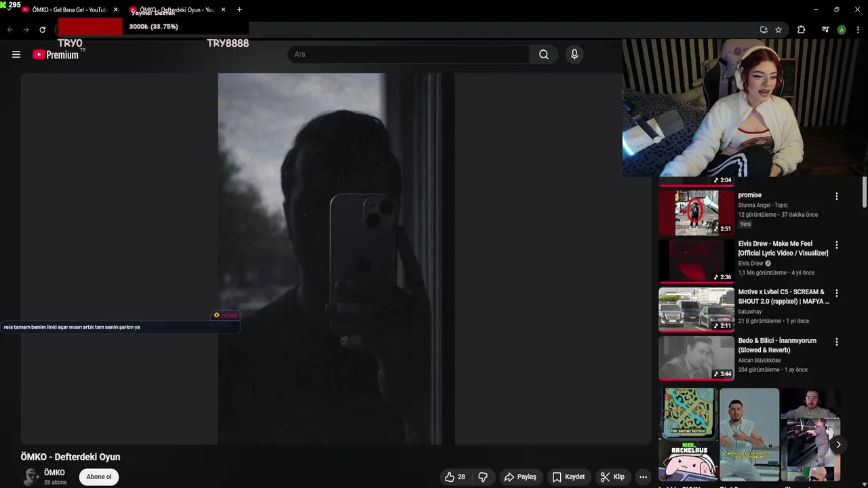Switch to ÖMKO - Gel Bana Gel tab

coord(70,10)
